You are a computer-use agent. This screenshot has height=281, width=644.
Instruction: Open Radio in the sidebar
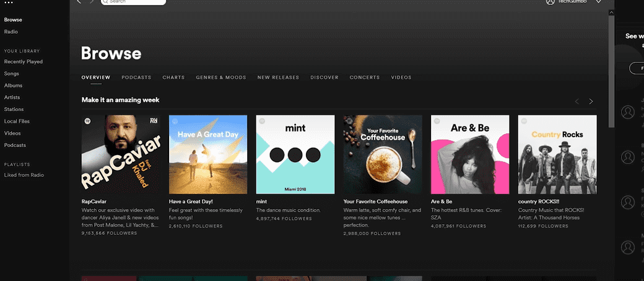click(11, 32)
